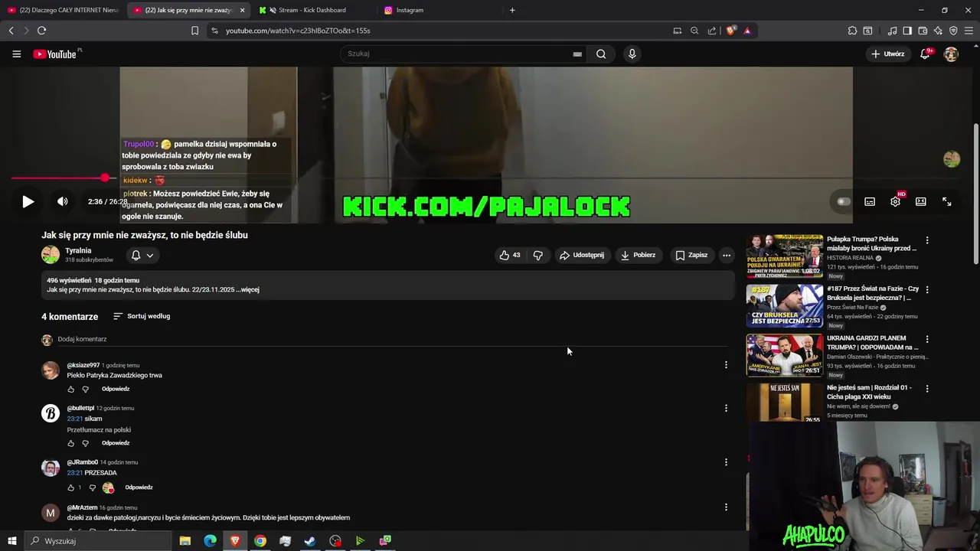The height and width of the screenshot is (551, 980).
Task: Jump to 23:21 timestamp in @bulletpl comment
Action: point(74,419)
